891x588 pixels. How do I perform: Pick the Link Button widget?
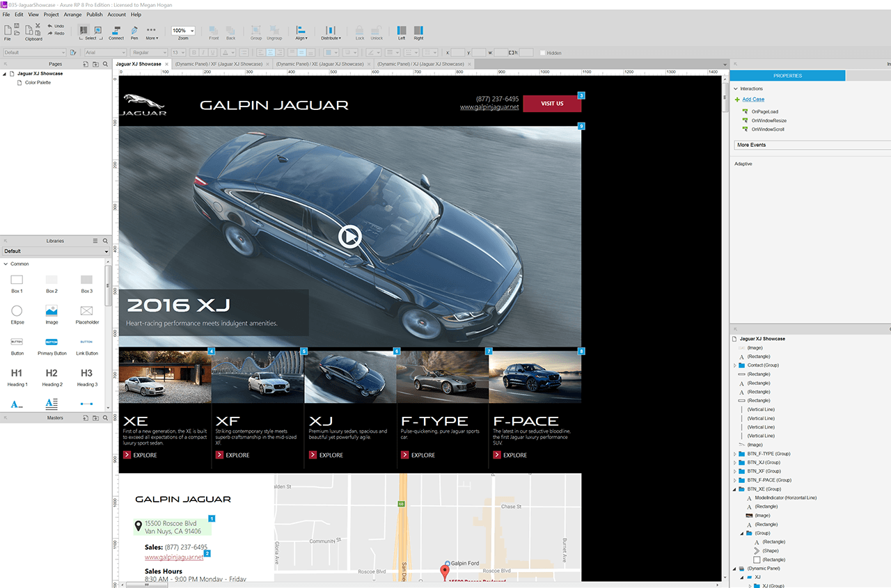click(86, 346)
